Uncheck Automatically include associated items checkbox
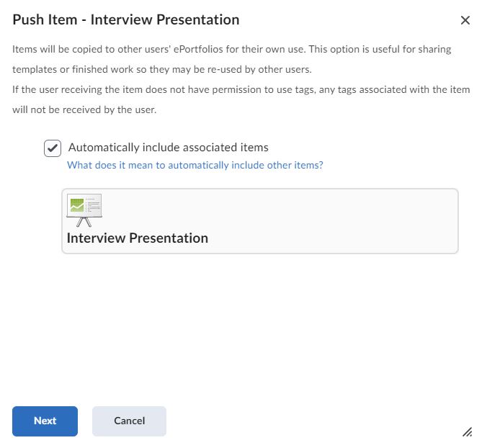487x448 pixels. [x=53, y=148]
